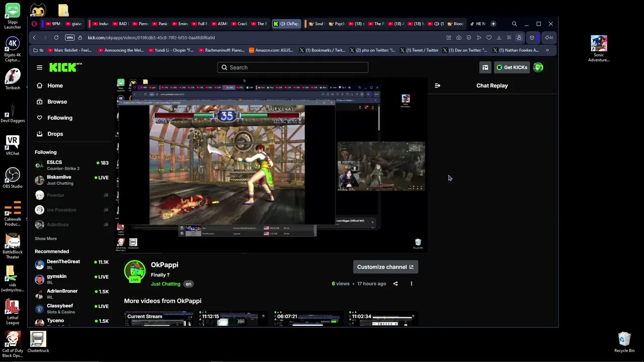The height and width of the screenshot is (362, 644).
Task: Open Tyceno recommended channel
Action: [x=71, y=321]
